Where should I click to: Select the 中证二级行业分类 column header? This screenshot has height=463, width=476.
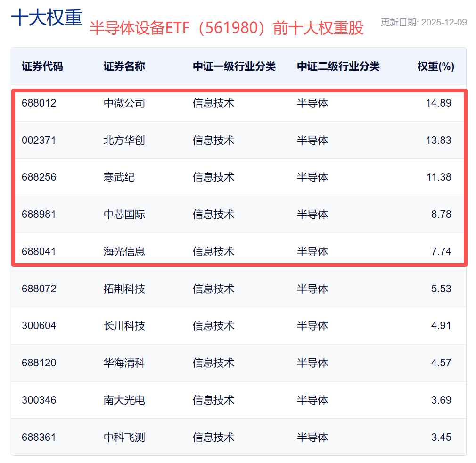338,66
